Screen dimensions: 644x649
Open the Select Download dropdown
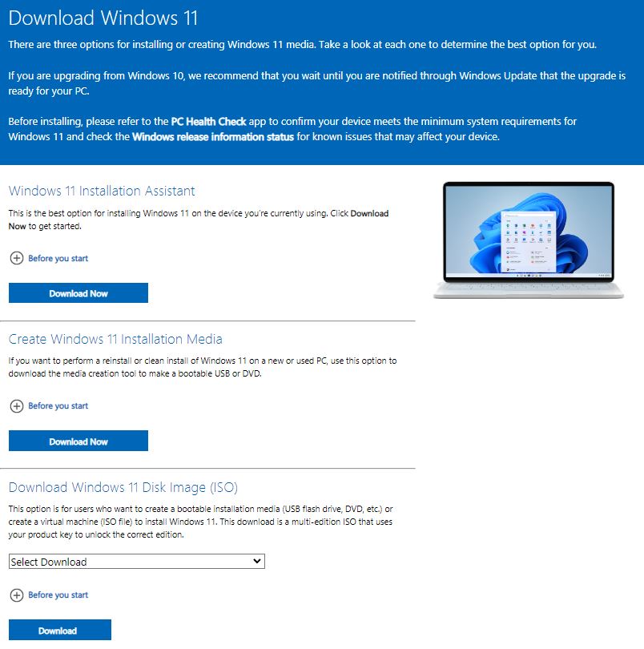click(x=136, y=561)
